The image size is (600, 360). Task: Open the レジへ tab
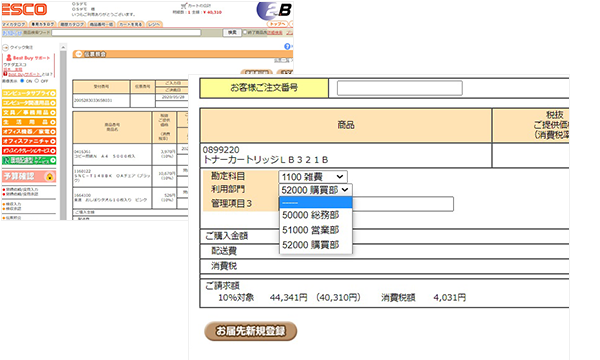coord(154,24)
